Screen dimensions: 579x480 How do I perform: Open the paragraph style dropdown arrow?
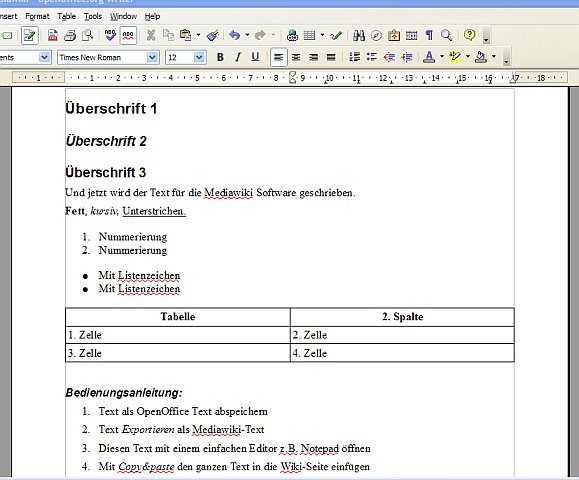[x=44, y=57]
